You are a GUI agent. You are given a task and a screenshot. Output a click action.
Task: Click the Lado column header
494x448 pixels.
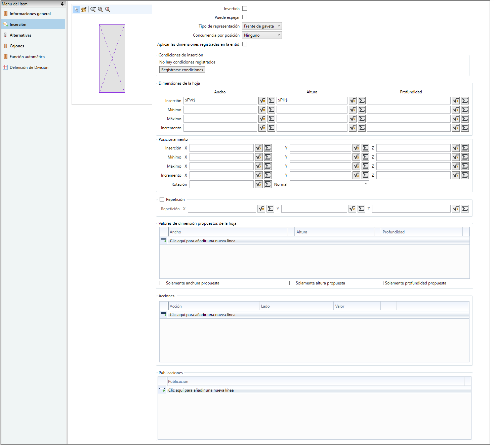click(x=296, y=306)
